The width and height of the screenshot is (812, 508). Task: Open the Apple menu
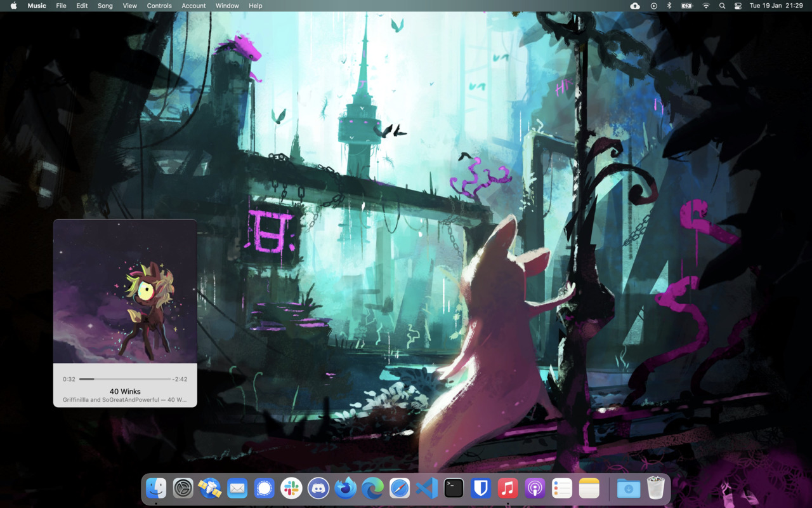(13, 6)
